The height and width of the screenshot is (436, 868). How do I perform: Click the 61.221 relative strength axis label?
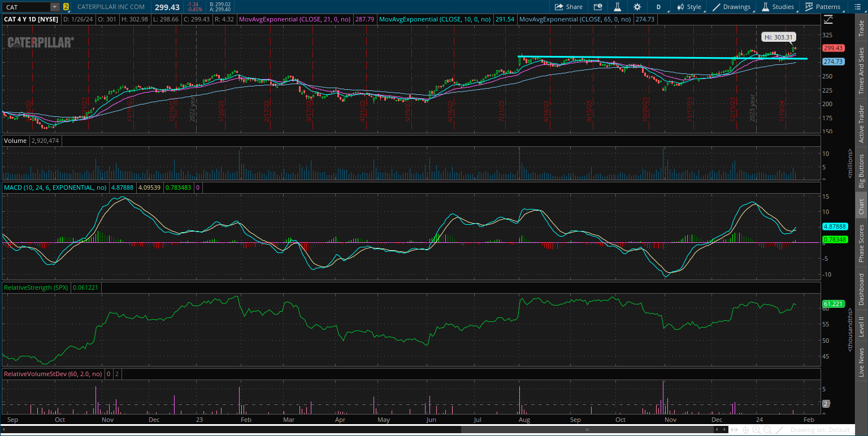[833, 304]
